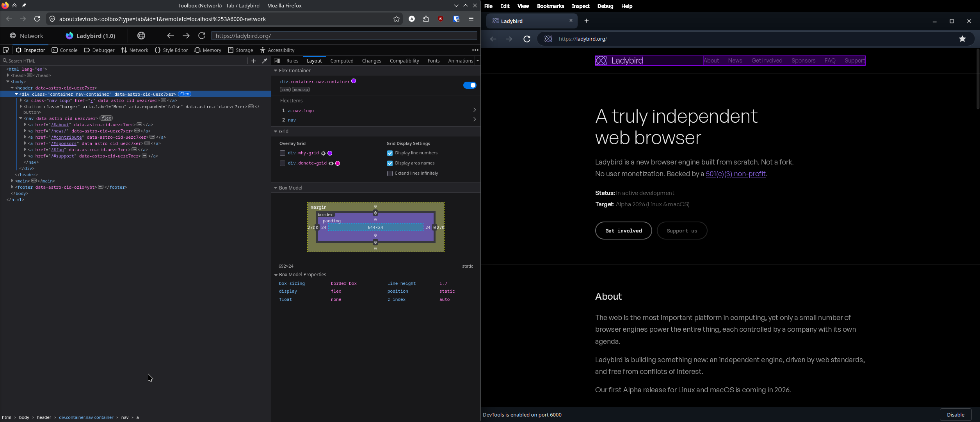Open sidebar tabs overflow dropdown arrow
980x422 pixels.
pos(477,61)
